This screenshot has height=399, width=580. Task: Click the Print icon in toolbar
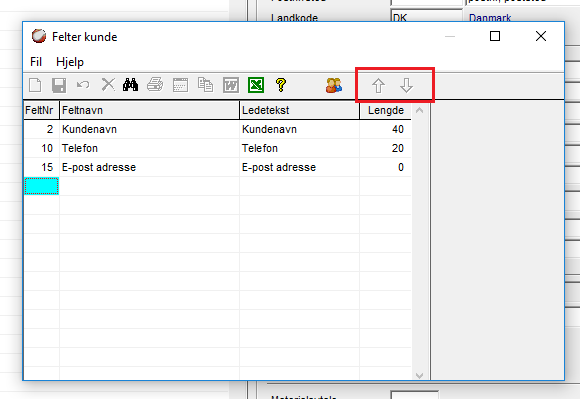tap(155, 85)
